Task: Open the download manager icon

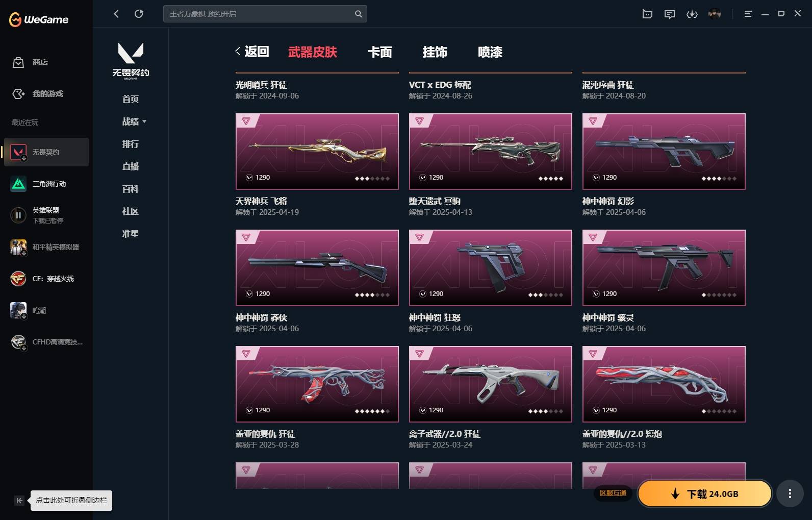Action: tap(692, 14)
